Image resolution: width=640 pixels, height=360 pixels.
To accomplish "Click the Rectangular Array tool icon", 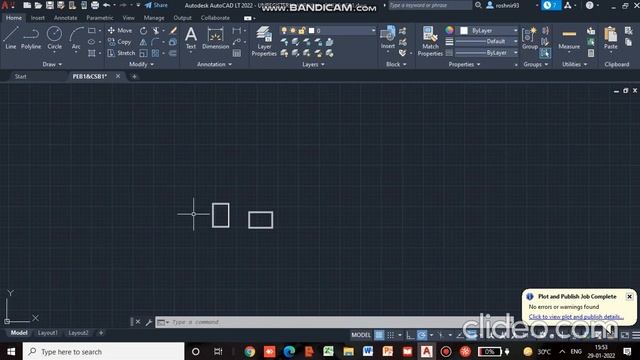I will coord(156,53).
